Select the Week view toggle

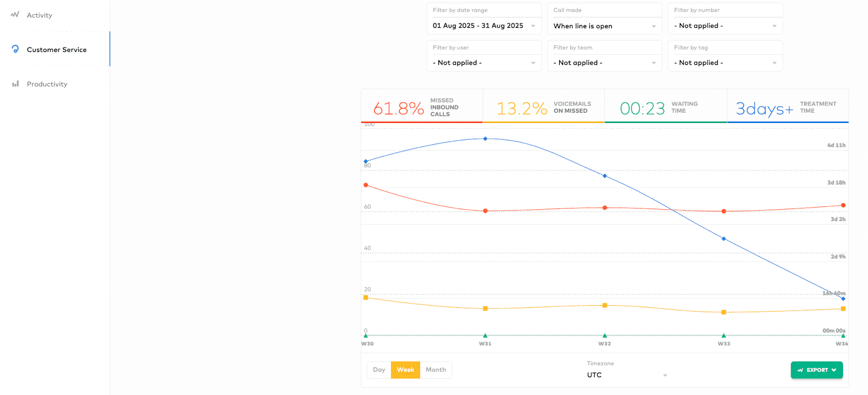point(405,370)
